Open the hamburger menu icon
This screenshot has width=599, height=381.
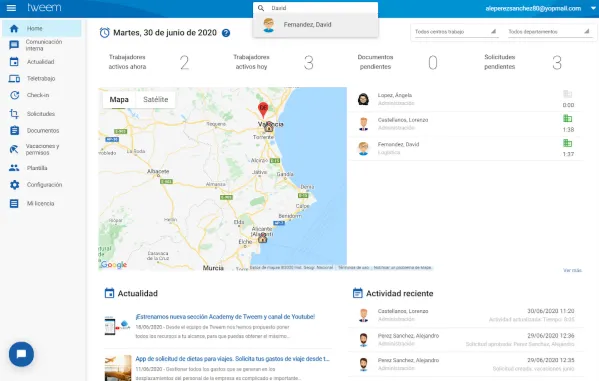coord(11,8)
